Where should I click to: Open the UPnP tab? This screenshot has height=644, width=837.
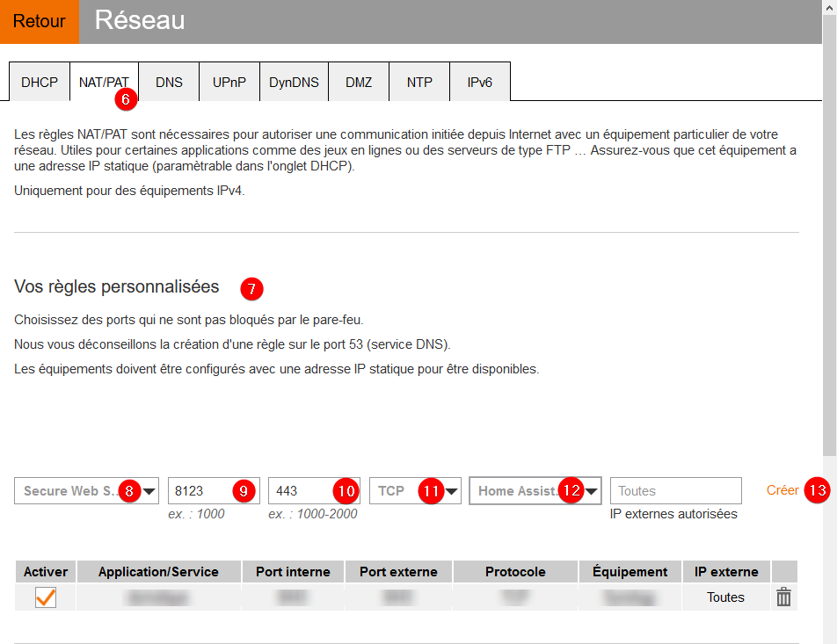tap(229, 83)
